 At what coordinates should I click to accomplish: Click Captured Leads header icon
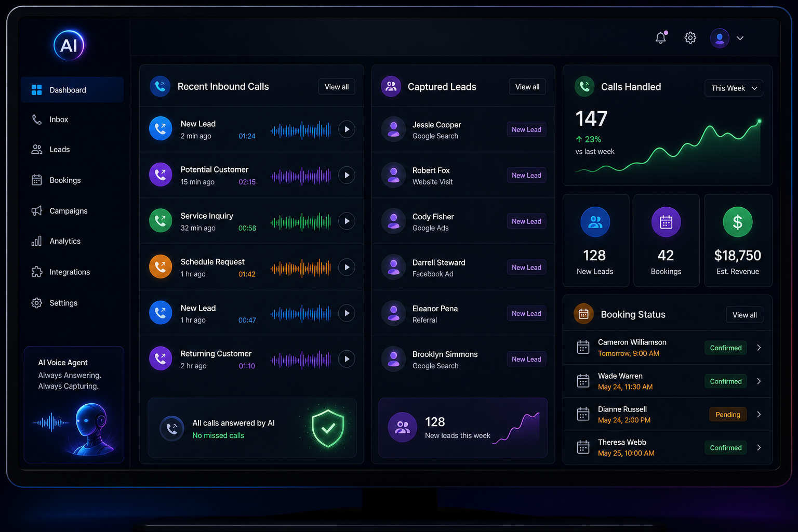(x=391, y=87)
